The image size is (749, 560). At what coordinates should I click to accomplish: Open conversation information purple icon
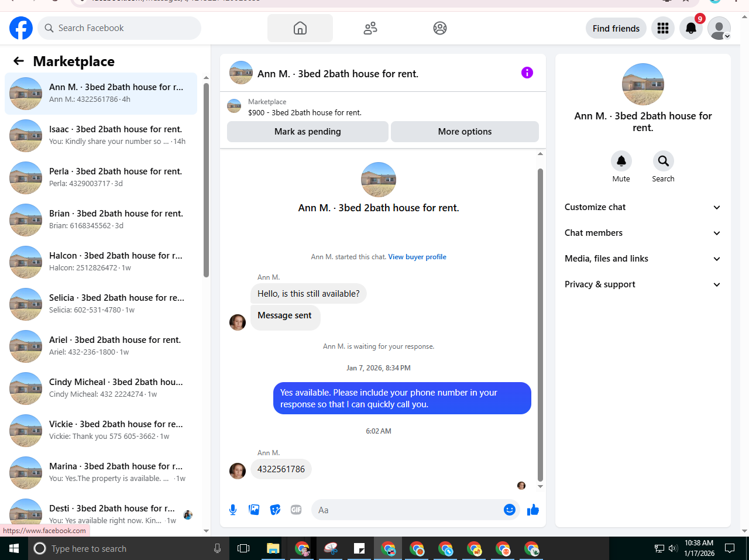tap(527, 73)
